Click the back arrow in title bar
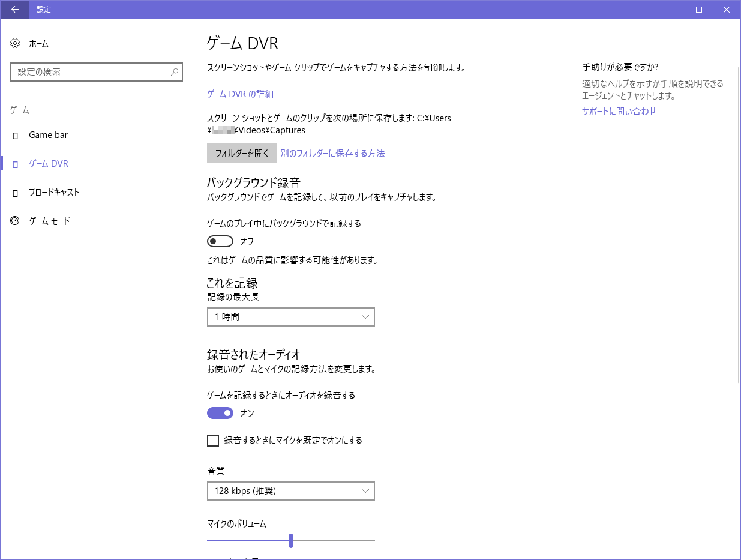The image size is (741, 560). point(14,10)
